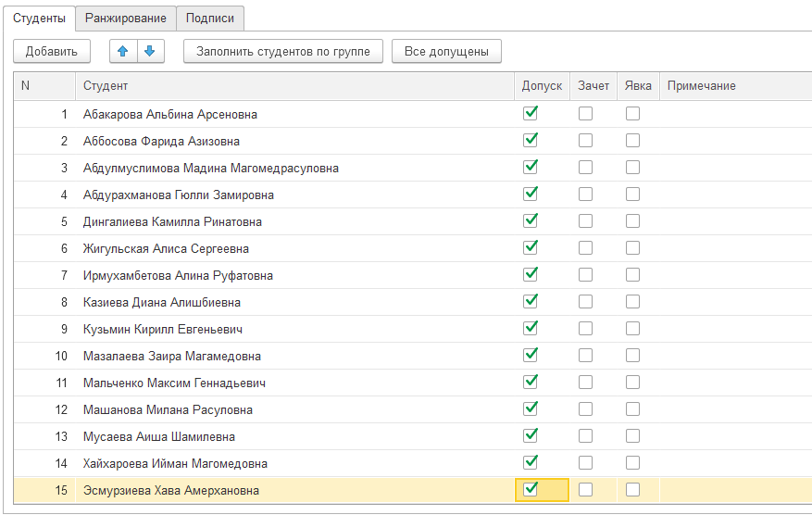The height and width of the screenshot is (515, 812).
Task: Toggle Допуск for Эсмурзиева Хава Амерхановна
Action: point(531,490)
